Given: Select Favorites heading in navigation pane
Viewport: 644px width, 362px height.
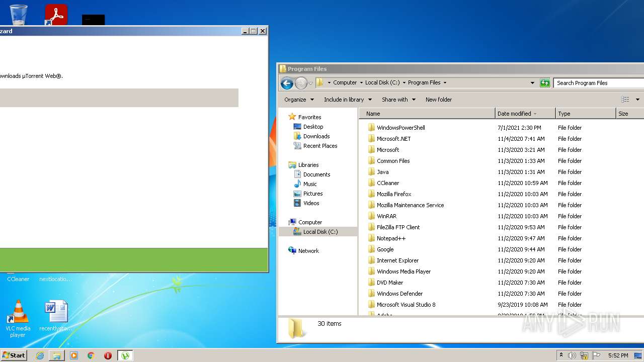Looking at the screenshot, I should point(309,117).
